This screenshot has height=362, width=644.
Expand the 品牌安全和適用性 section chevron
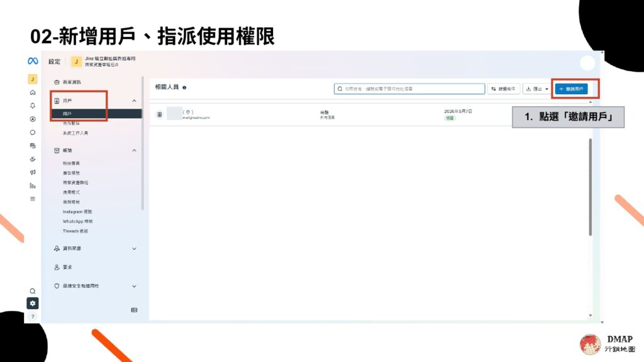[x=135, y=286]
